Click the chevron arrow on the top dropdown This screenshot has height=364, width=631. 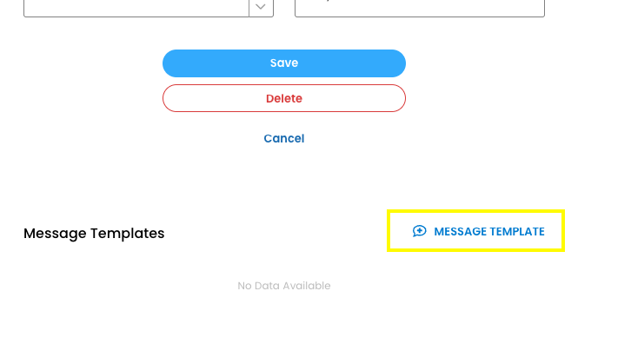[261, 7]
